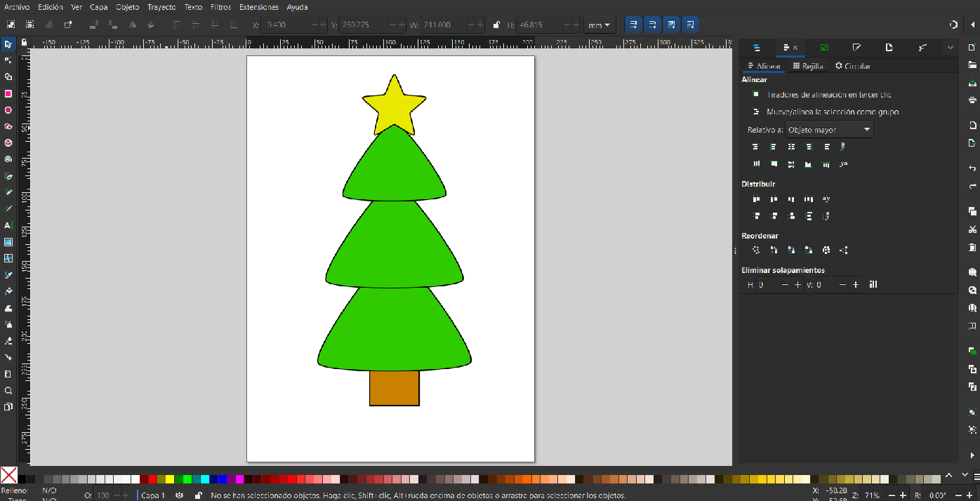
Task: Pick the 3D Box tool
Action: point(8,143)
